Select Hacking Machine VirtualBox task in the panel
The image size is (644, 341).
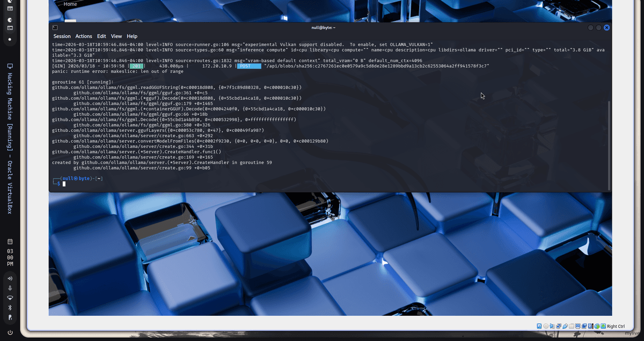10,138
